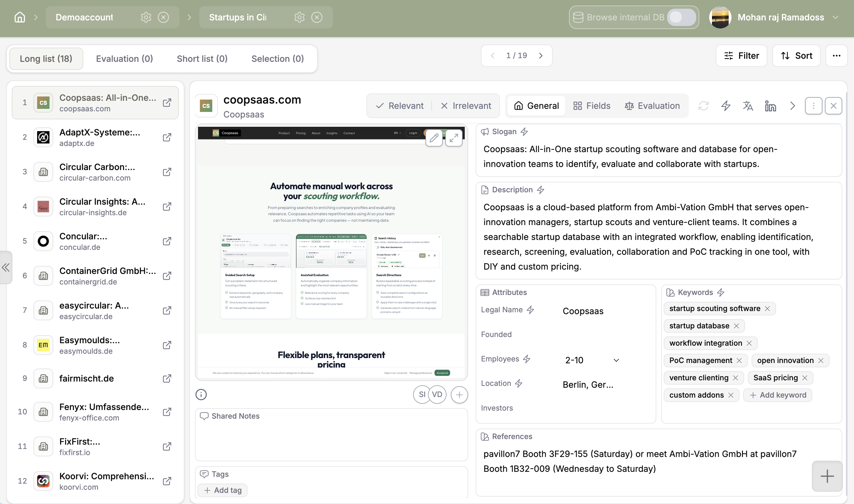Open fixfirst.io external link icon
Viewport: 854px width, 504px height.
coord(167,446)
